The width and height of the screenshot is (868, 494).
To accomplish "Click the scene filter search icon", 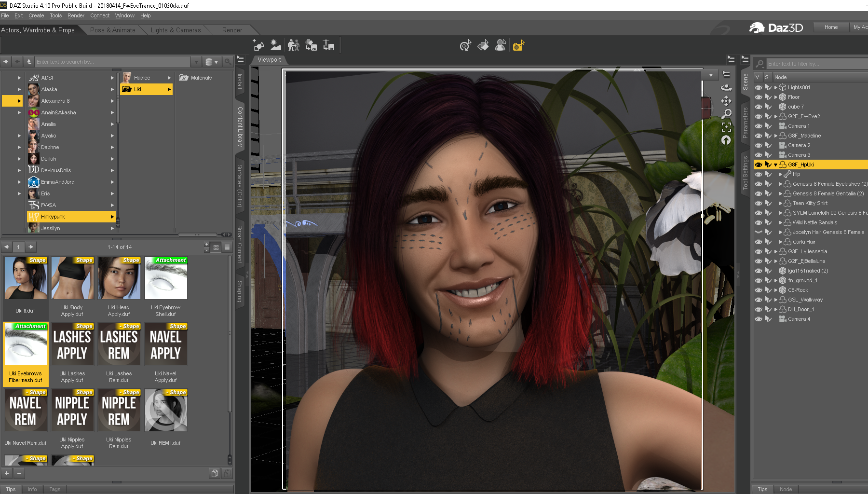I will 759,64.
